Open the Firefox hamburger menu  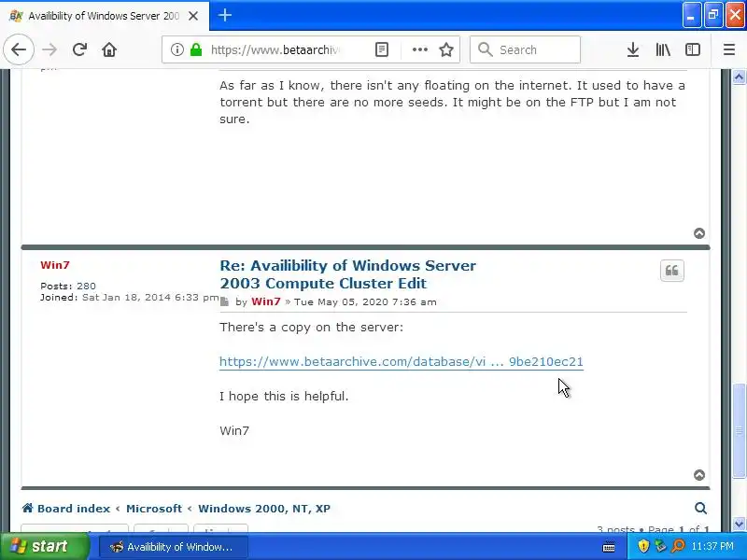pyautogui.click(x=729, y=49)
